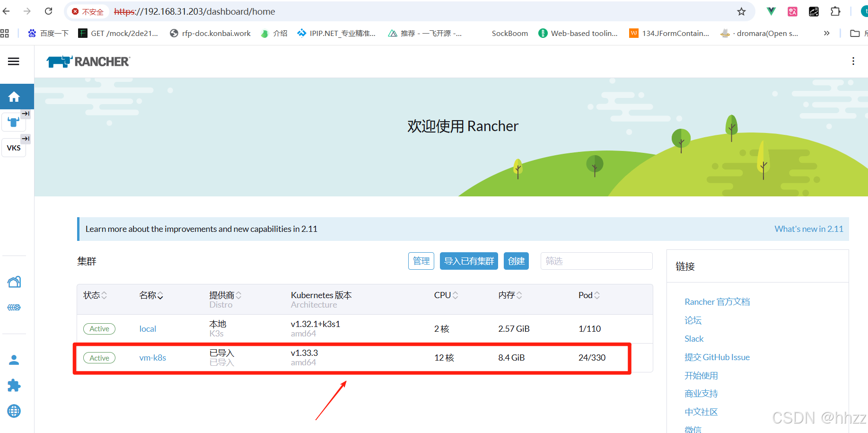Sort clusters by 名称 column
Image resolution: width=868 pixels, height=433 pixels.
(x=151, y=295)
